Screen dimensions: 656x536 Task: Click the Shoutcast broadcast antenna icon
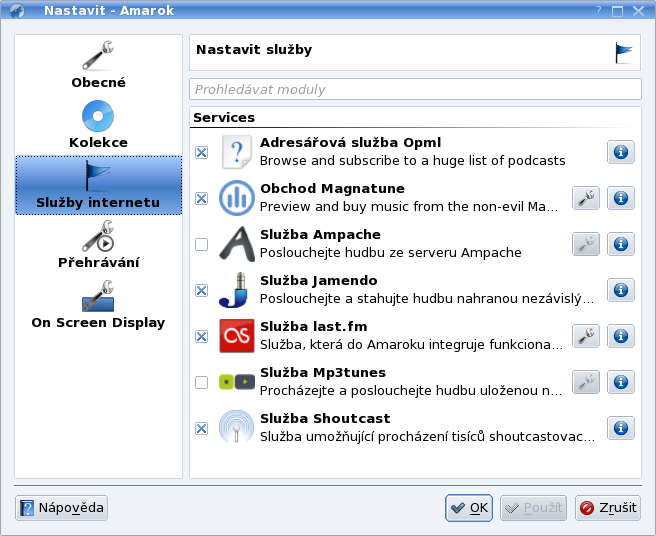pyautogui.click(x=237, y=427)
